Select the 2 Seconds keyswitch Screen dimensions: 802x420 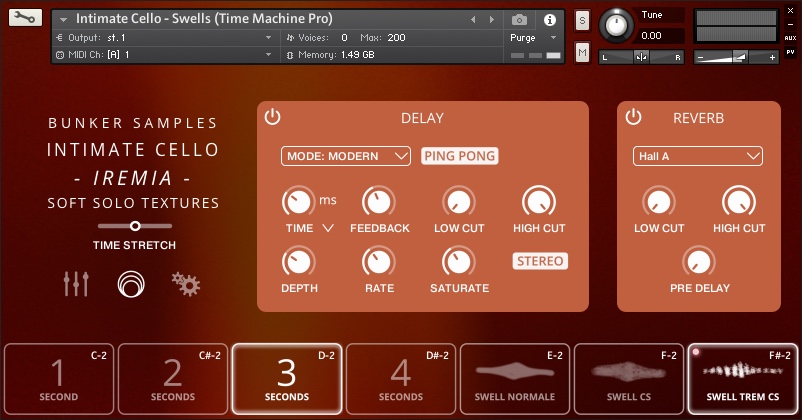click(x=172, y=379)
